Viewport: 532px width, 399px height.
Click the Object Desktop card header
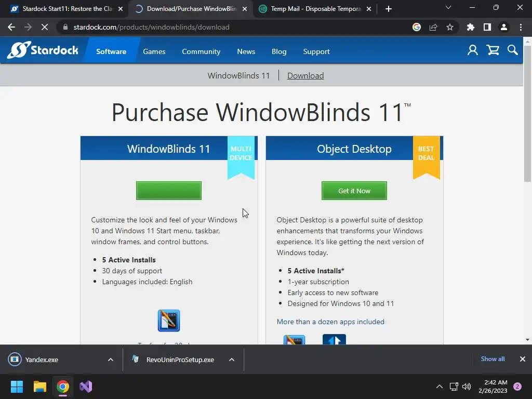354,149
